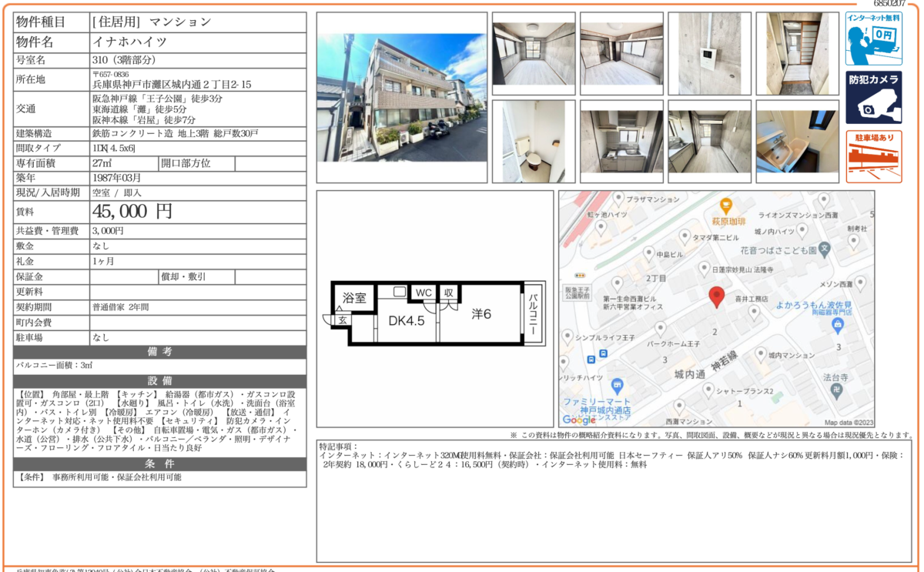The image size is (924, 572).
Task: Click the 収 closet on floor plan
Action: pyautogui.click(x=449, y=293)
